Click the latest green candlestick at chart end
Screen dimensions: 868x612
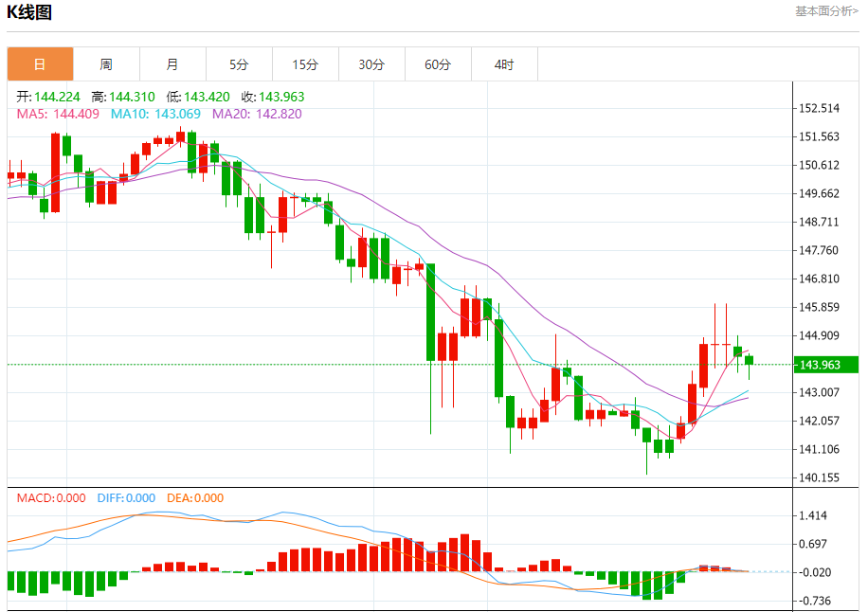[749, 360]
